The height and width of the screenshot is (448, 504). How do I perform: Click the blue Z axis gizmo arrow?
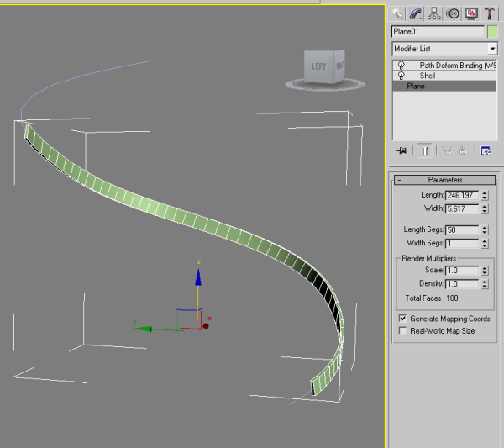(x=198, y=277)
